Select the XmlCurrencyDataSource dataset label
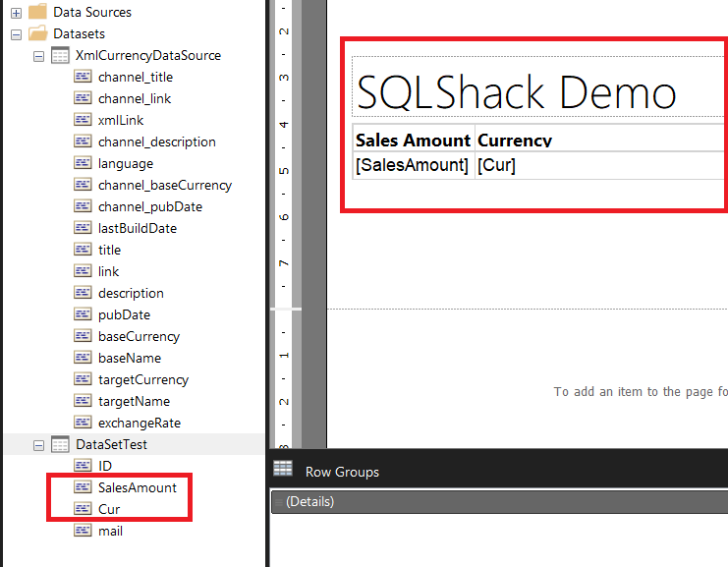The image size is (728, 567). [148, 55]
